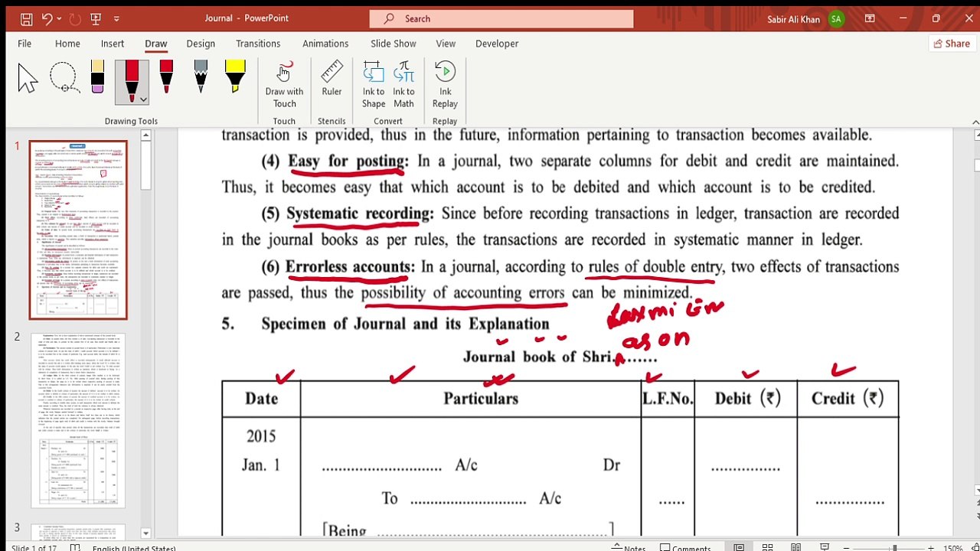
Task: Click the 150% zoom level
Action: point(952,548)
